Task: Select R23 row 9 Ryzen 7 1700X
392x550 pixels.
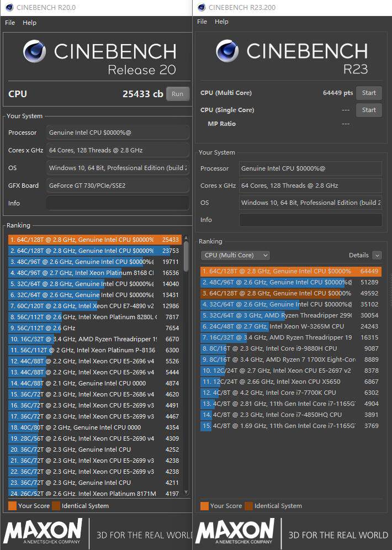Action: tap(291, 360)
